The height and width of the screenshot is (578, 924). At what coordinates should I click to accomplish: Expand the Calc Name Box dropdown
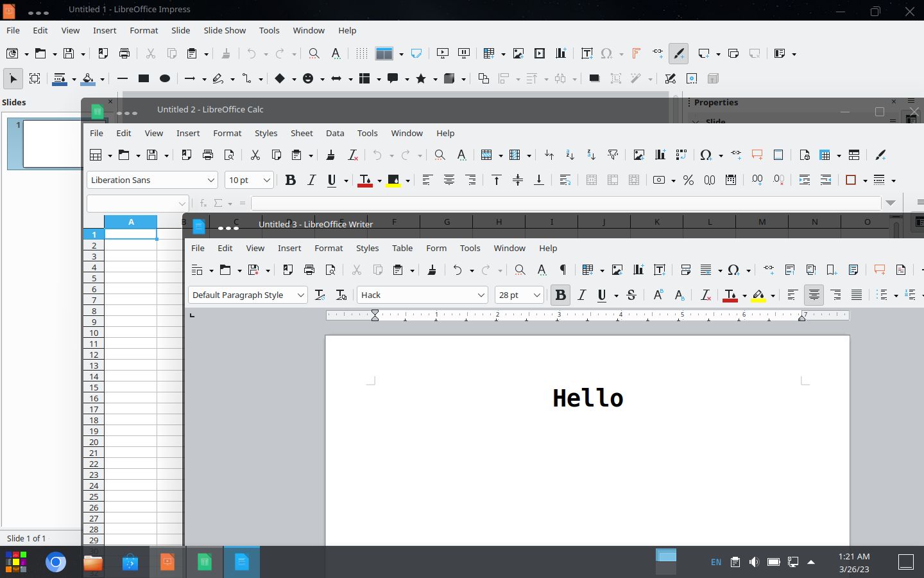[x=182, y=203]
